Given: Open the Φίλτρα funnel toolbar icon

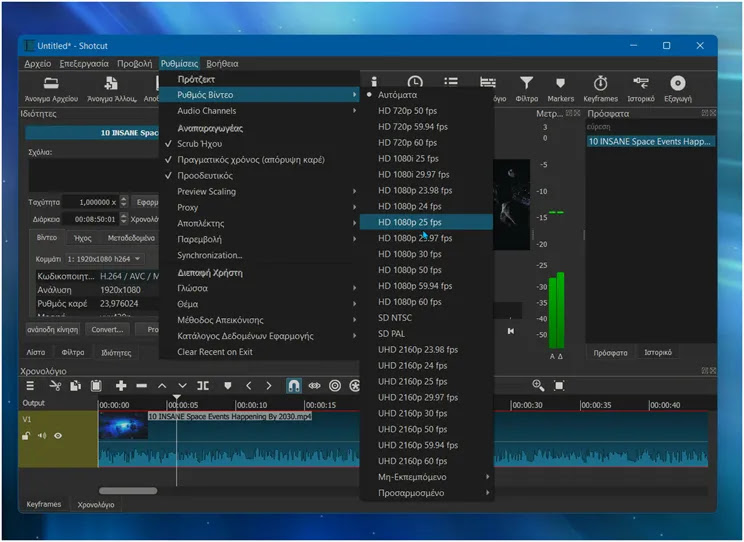Looking at the screenshot, I should [526, 89].
